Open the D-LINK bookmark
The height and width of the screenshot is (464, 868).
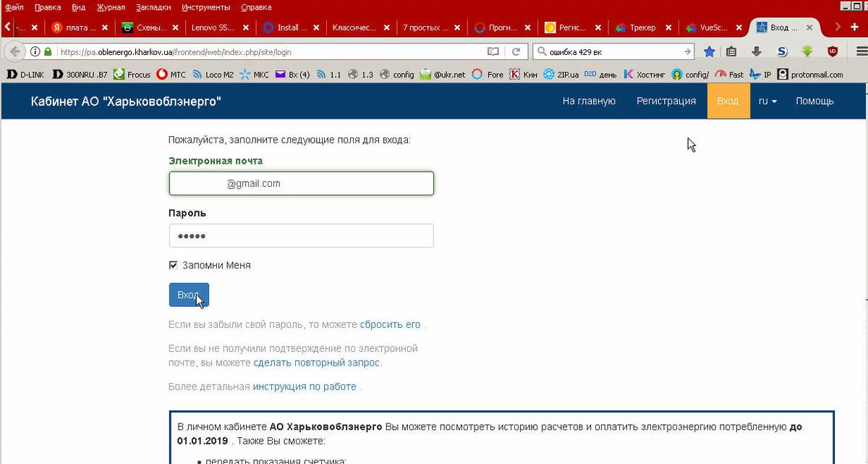[x=25, y=74]
